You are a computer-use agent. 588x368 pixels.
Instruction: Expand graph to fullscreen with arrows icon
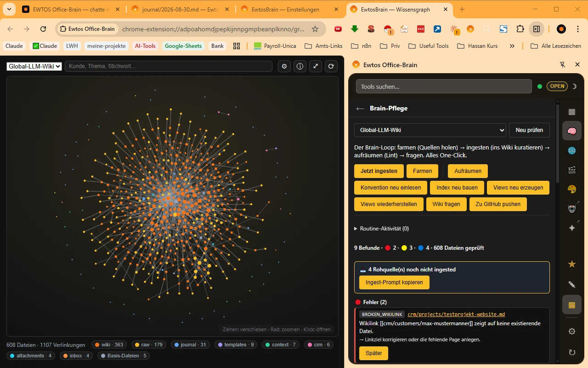[x=316, y=66]
